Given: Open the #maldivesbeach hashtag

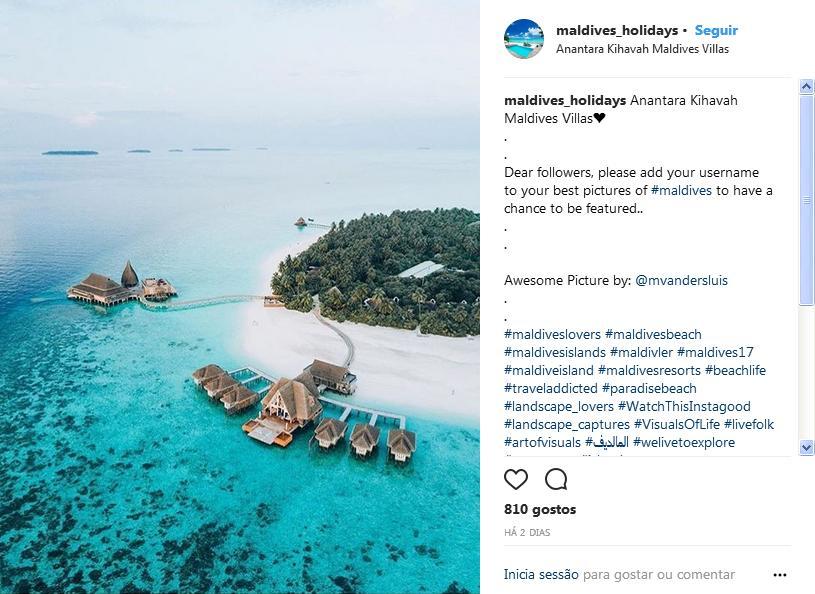Looking at the screenshot, I should (653, 335).
